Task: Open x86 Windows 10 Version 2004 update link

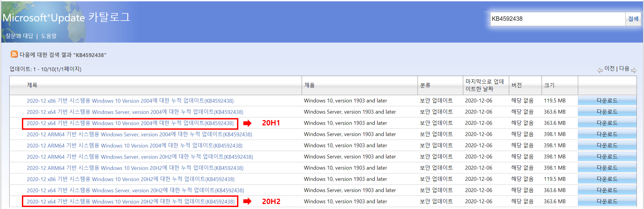Action: point(130,101)
